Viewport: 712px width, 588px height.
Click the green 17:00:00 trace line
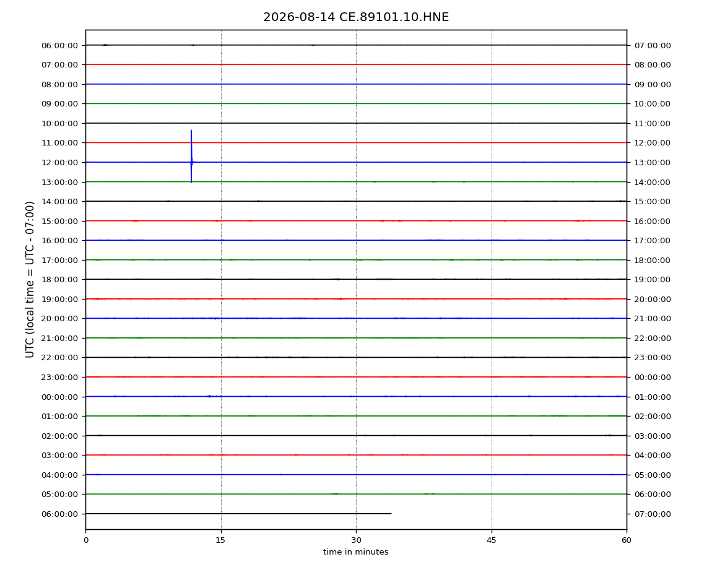[356, 260]
